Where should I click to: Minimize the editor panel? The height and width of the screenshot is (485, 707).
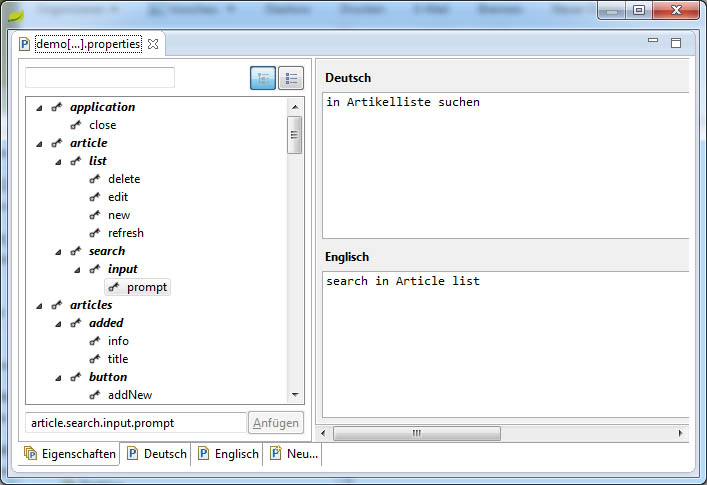tap(653, 41)
